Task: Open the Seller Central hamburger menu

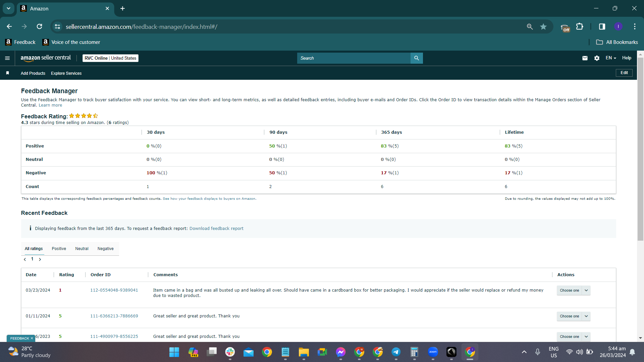Action: coord(7,58)
